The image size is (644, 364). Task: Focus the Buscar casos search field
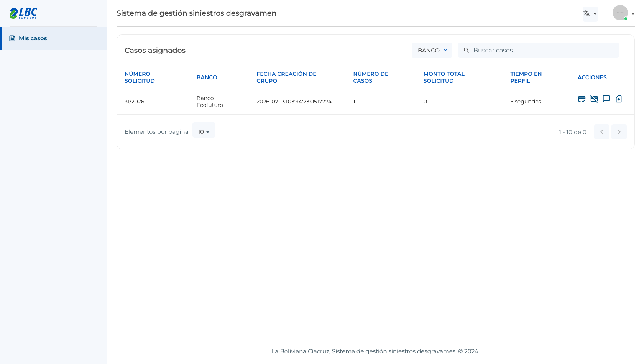point(538,50)
